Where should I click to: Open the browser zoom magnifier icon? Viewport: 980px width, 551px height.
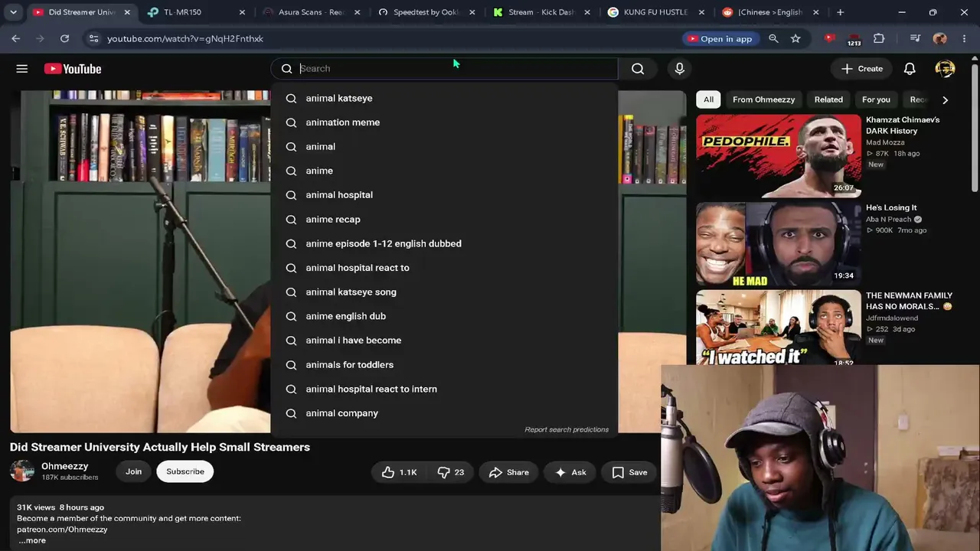[773, 38]
